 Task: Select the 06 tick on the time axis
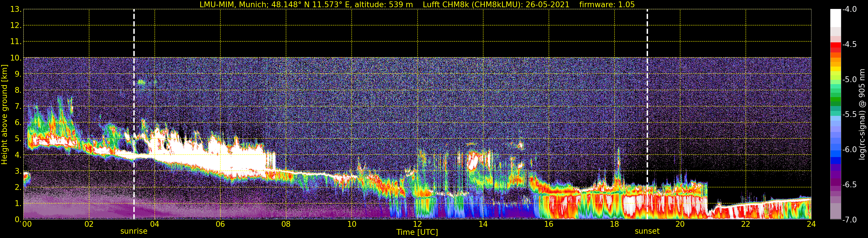click(220, 224)
